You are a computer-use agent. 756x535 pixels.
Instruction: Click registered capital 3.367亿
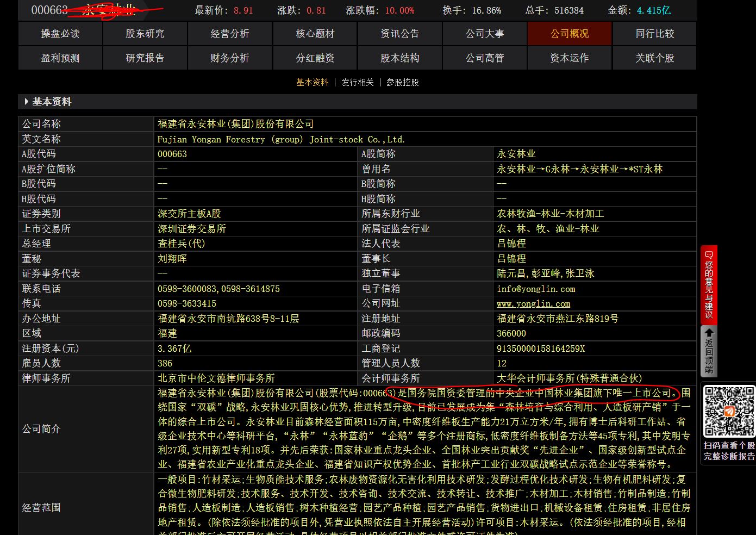coord(174,349)
